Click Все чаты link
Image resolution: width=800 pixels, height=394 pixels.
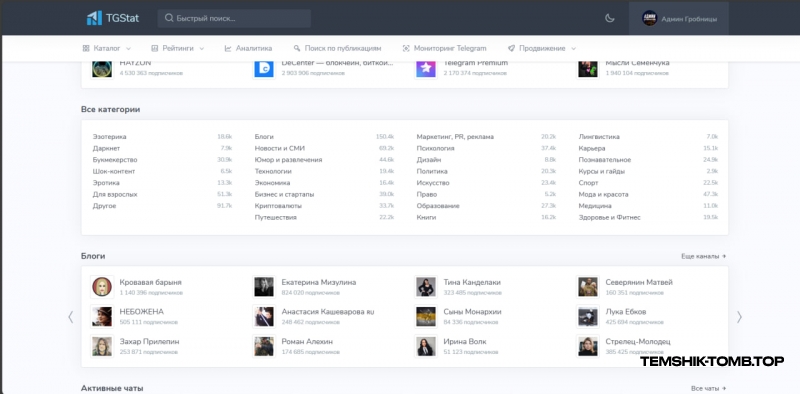[708, 389]
